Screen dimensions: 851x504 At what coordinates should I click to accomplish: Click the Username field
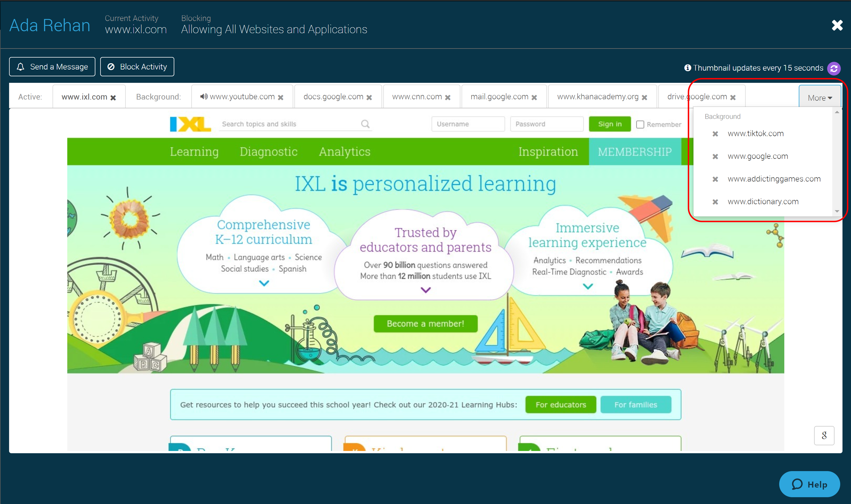[468, 124]
